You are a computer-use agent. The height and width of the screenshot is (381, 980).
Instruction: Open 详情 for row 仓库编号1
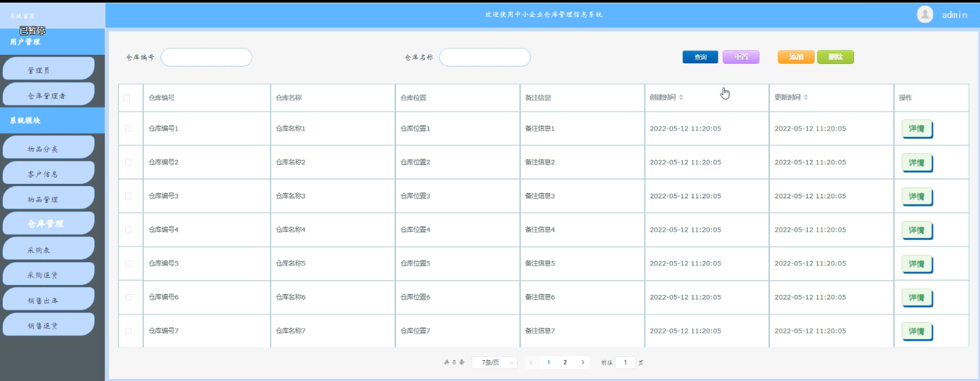pos(917,129)
